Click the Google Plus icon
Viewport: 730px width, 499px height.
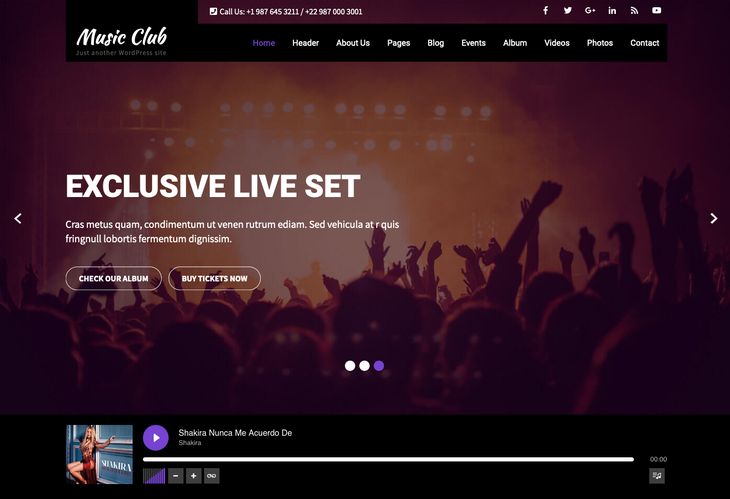pyautogui.click(x=590, y=10)
